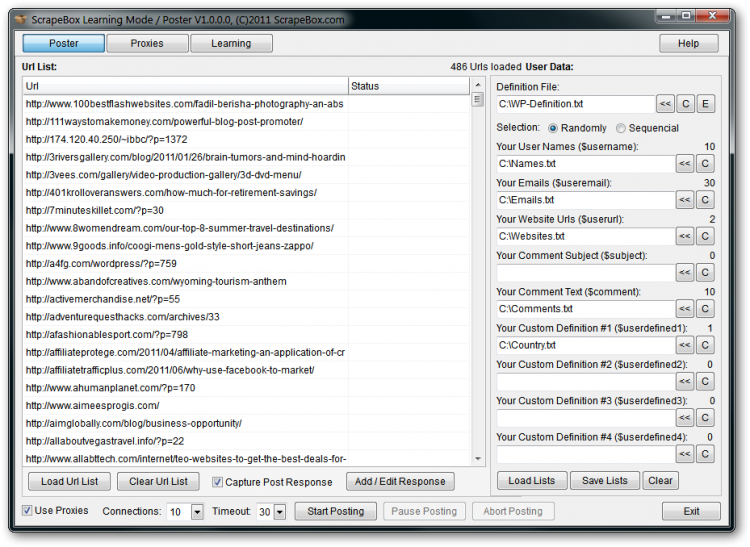Edit the Definition File with the E button
The height and width of the screenshot is (547, 750).
(706, 104)
